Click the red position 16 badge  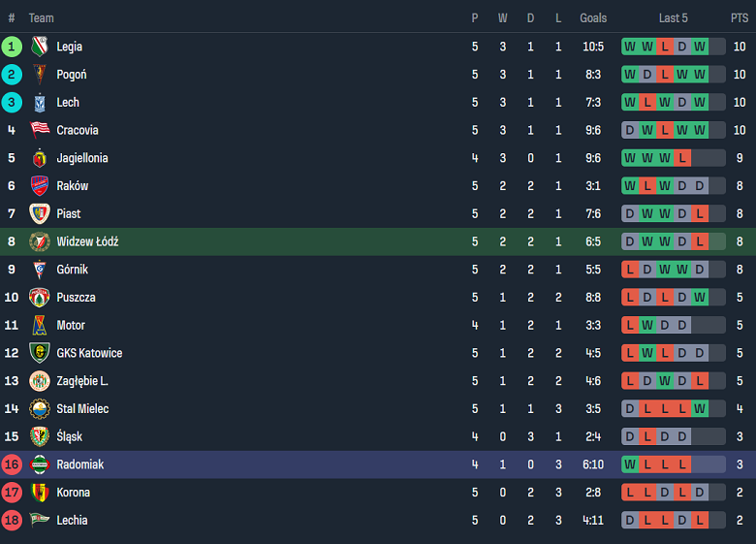pyautogui.click(x=12, y=464)
